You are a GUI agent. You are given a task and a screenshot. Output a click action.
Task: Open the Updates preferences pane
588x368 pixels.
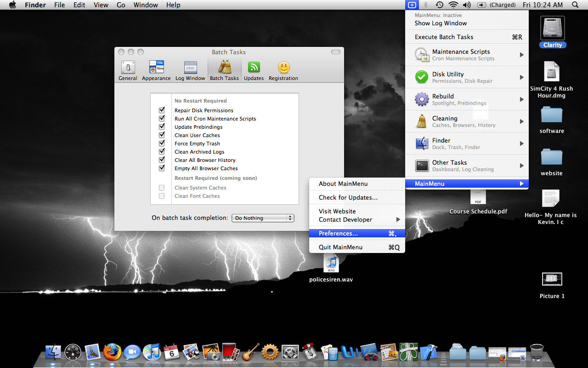coord(254,71)
